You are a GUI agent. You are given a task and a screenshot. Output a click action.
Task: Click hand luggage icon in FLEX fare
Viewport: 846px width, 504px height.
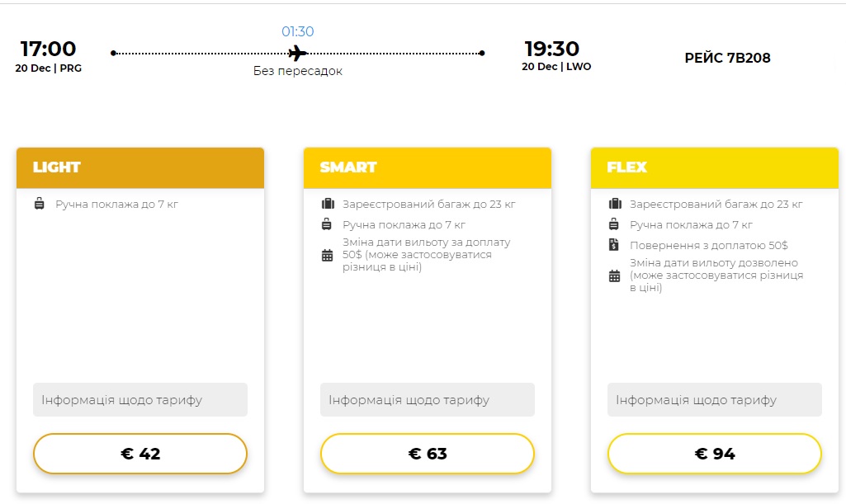(613, 224)
